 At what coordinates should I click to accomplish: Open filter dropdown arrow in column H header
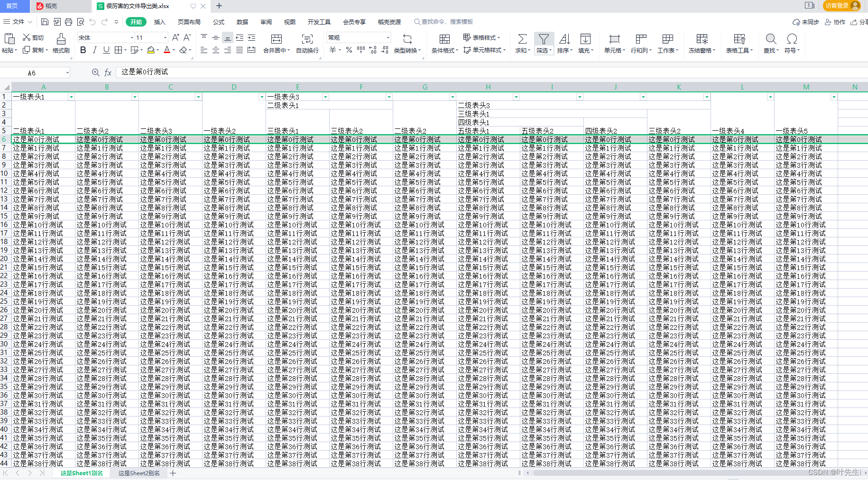tap(516, 97)
